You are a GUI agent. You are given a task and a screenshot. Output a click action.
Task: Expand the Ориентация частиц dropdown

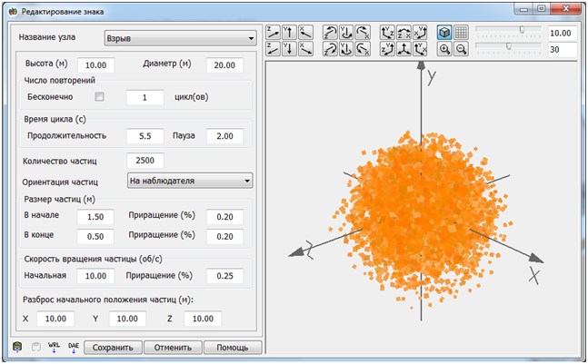pyautogui.click(x=189, y=181)
